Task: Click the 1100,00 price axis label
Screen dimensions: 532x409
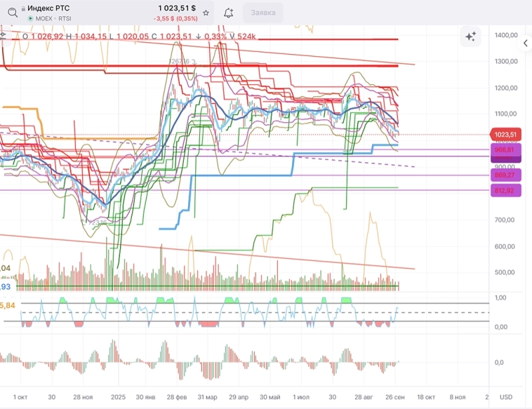Action: click(506, 114)
